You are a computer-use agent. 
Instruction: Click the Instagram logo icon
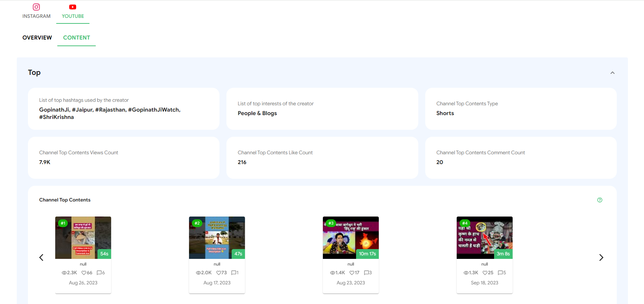(36, 7)
